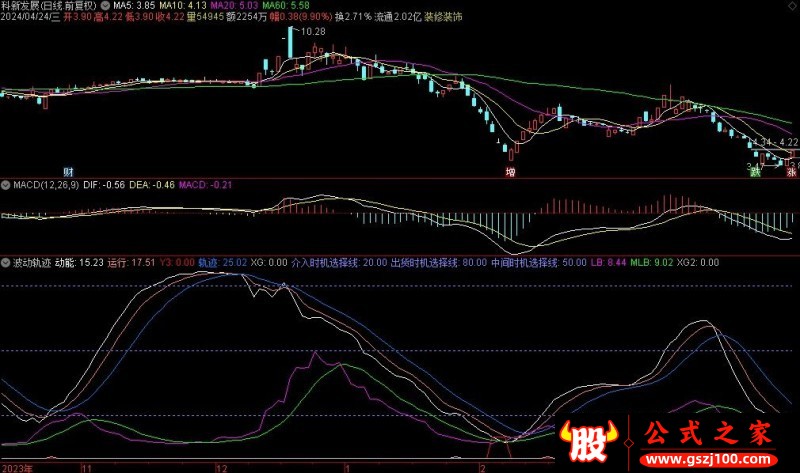Image resolution: width=800 pixels, height=473 pixels.
Task: Select the 科新发展(日线 前复权) chart title
Action: (49, 6)
